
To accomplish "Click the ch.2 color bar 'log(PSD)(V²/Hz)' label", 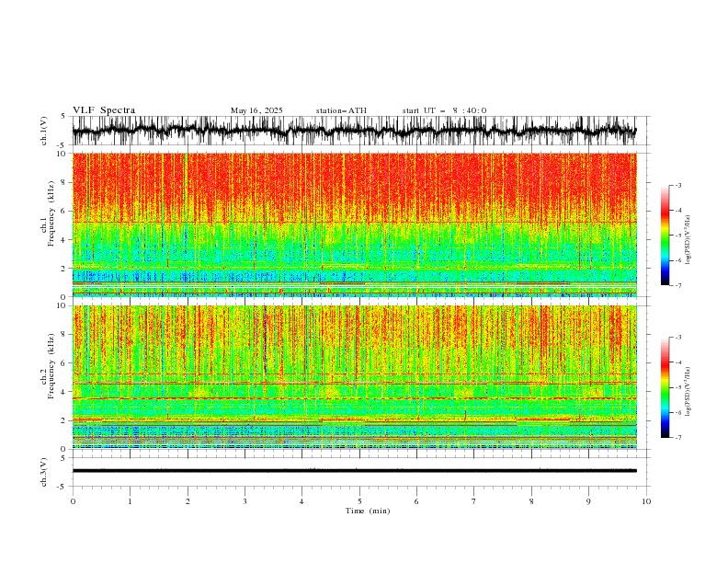I will coord(688,392).
